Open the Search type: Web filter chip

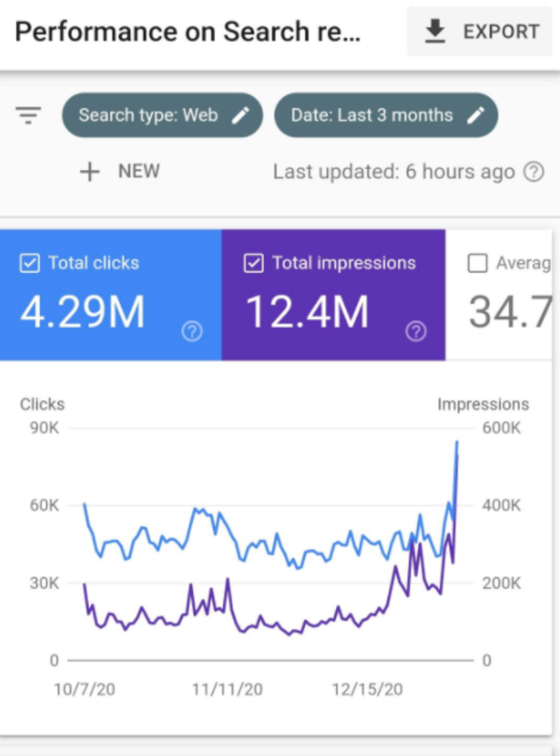click(149, 115)
